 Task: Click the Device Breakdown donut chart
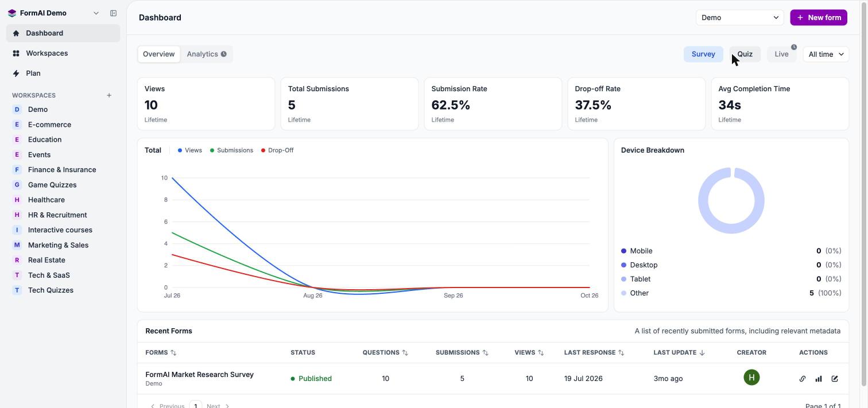731,201
